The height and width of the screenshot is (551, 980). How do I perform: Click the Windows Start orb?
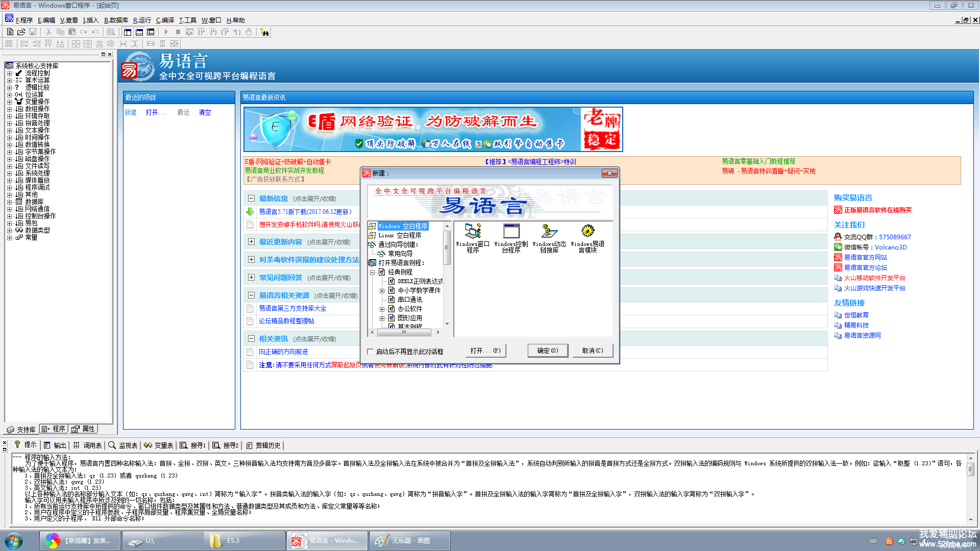(x=14, y=541)
